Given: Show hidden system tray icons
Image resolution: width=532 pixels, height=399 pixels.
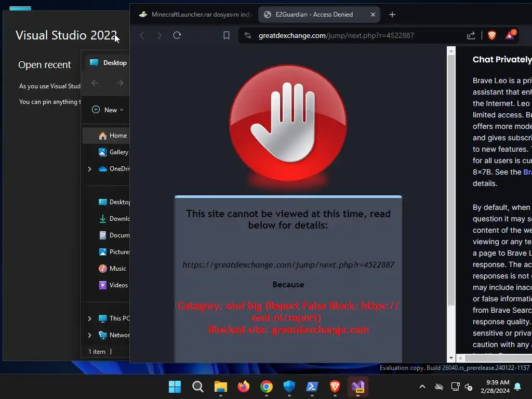Looking at the screenshot, I should point(422,387).
